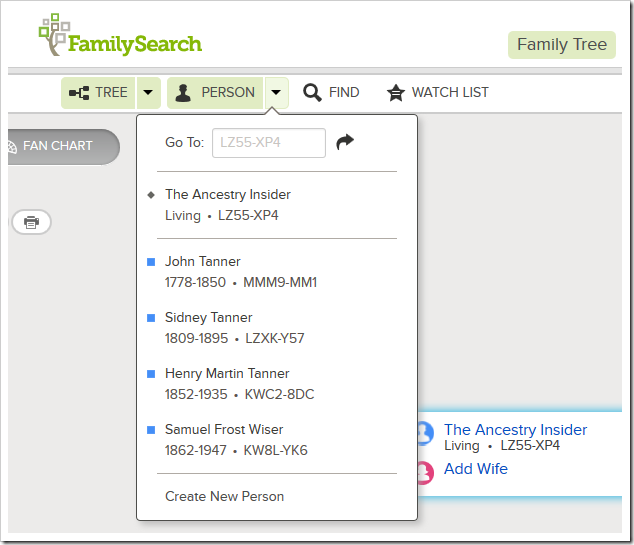
Task: Select Sidney Tanner from the list
Action: coord(209,318)
